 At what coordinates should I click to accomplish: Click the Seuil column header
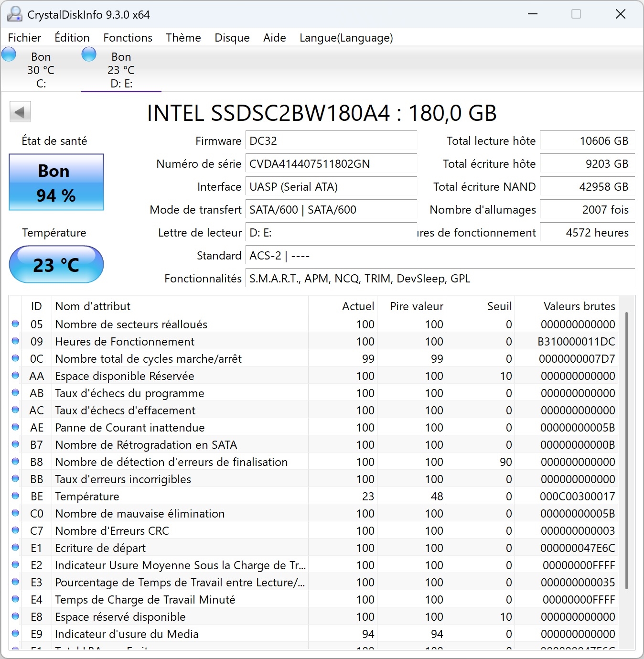480,306
